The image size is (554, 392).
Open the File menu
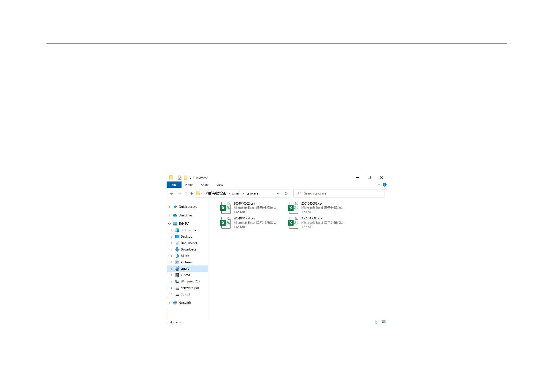tap(174, 185)
